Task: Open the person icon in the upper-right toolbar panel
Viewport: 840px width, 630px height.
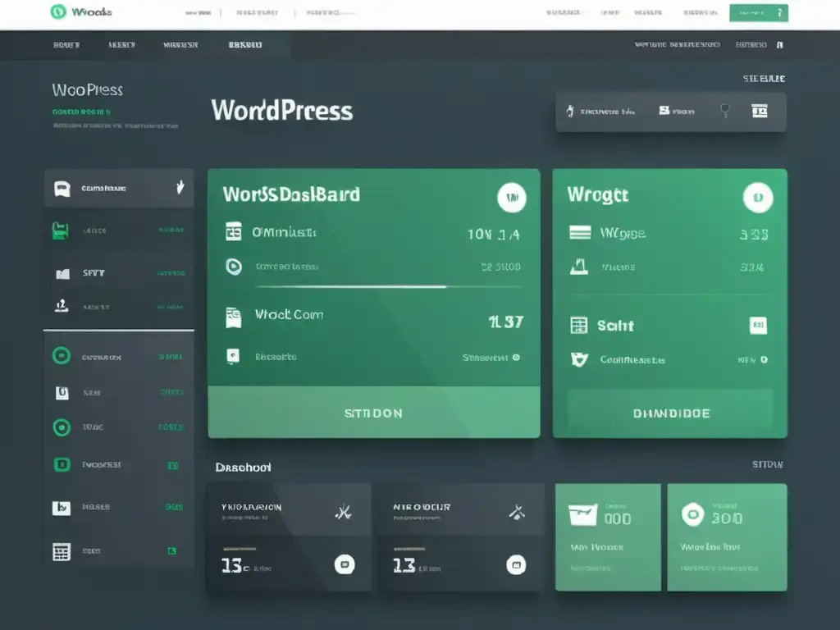Action: [570, 111]
